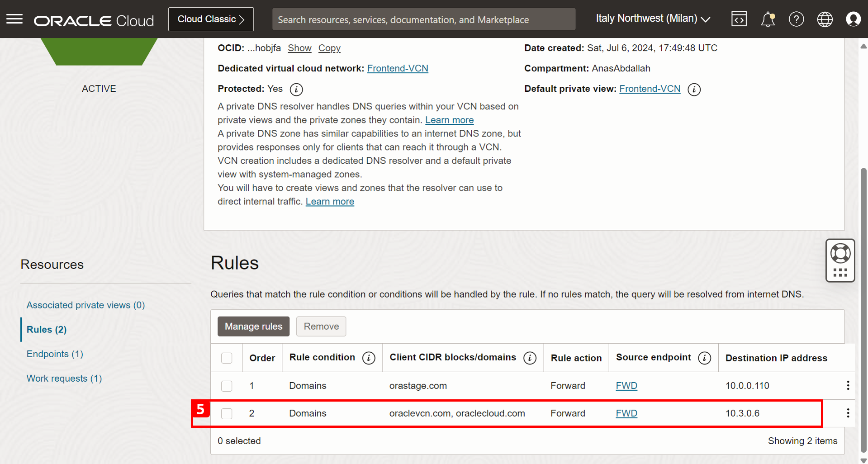Click the oraclevcn.com, oraclecloud.com cell
The image size is (868, 464).
click(457, 413)
